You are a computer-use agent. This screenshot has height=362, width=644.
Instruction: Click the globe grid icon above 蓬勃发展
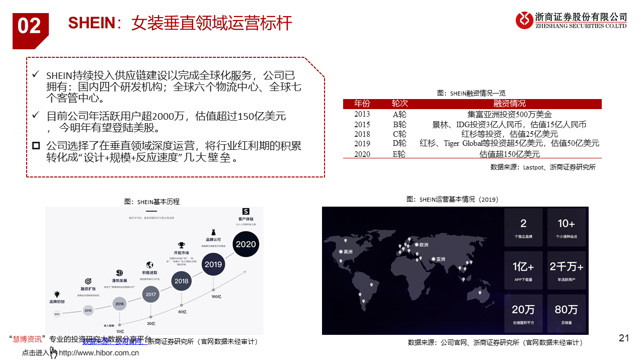point(120,273)
